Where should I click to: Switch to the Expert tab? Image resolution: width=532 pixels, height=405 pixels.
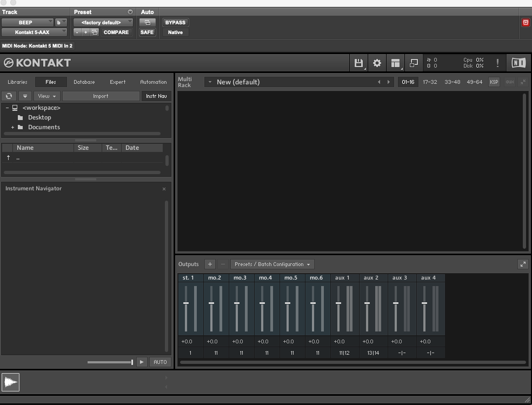click(117, 82)
